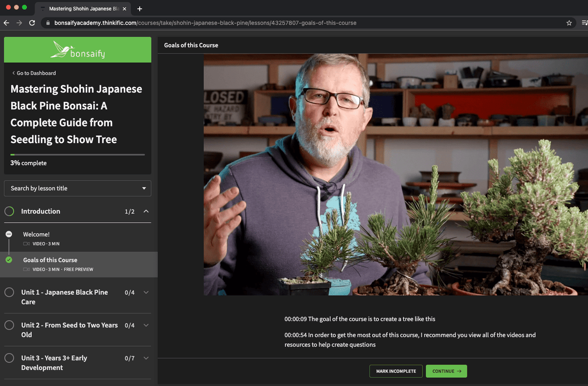Click Go to Dashboard link
Viewport: 588px width, 386px height.
[33, 73]
